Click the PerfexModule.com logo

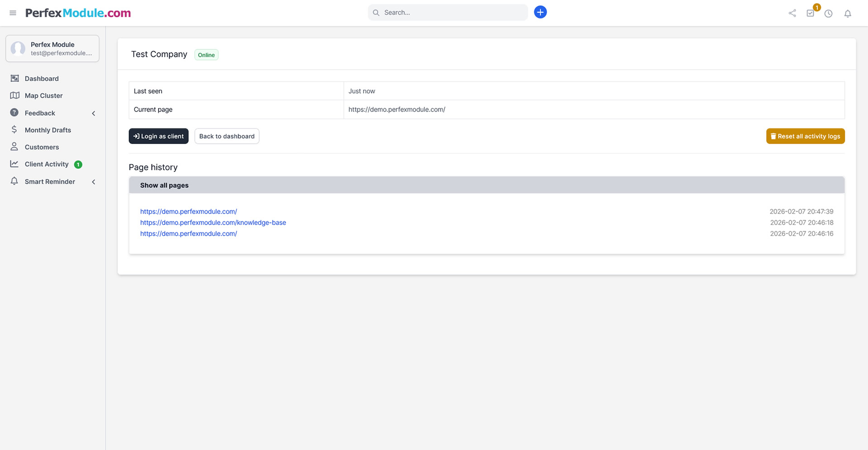coord(78,13)
